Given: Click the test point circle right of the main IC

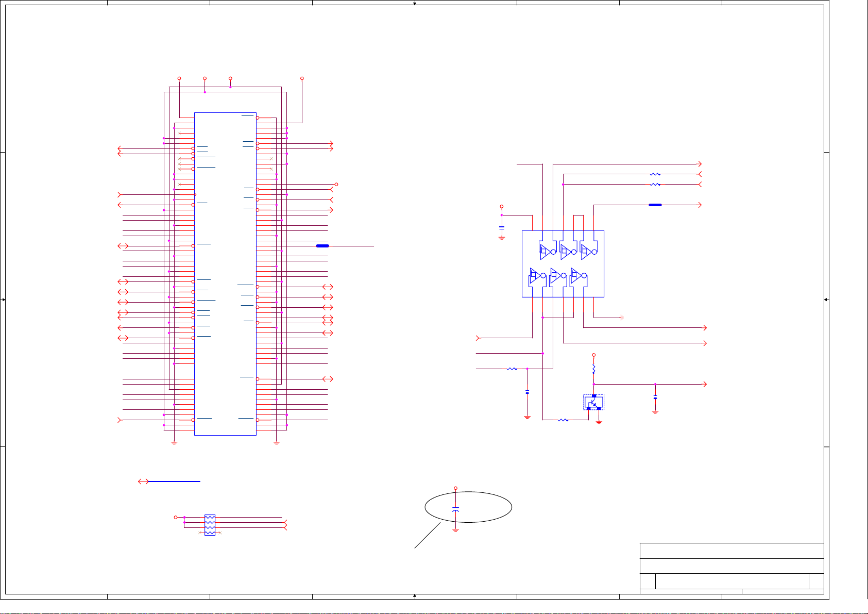Looking at the screenshot, I should [336, 185].
